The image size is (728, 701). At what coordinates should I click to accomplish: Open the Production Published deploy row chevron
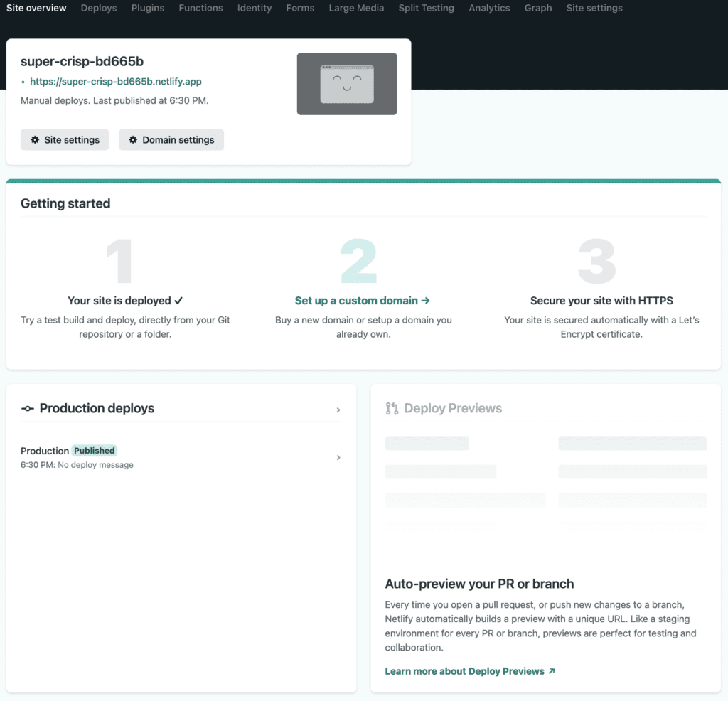click(x=338, y=458)
